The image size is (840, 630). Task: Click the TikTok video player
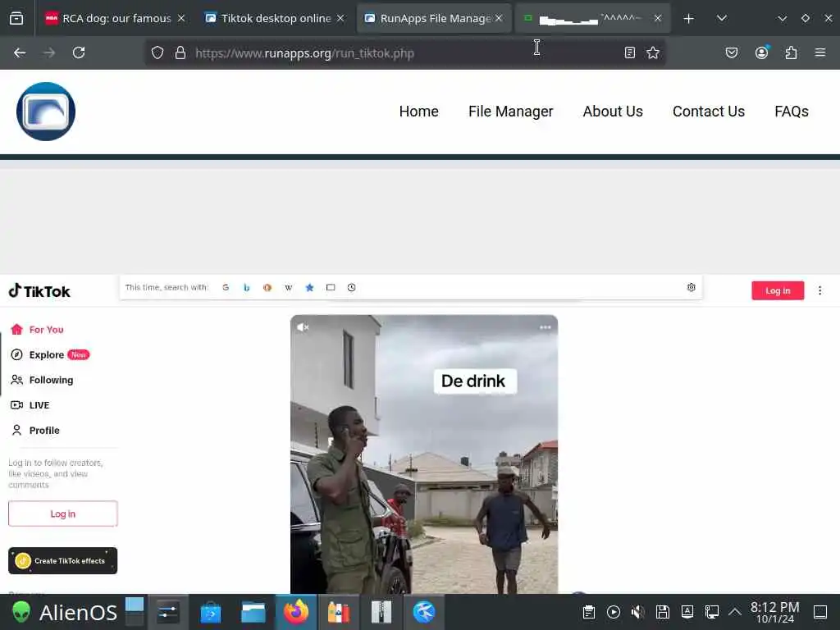click(x=424, y=454)
